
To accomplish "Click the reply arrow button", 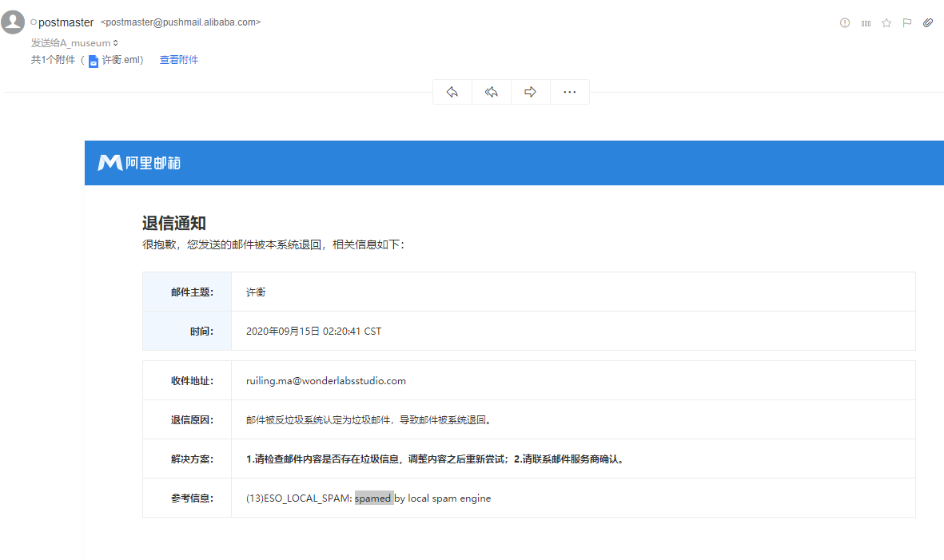I will click(452, 92).
